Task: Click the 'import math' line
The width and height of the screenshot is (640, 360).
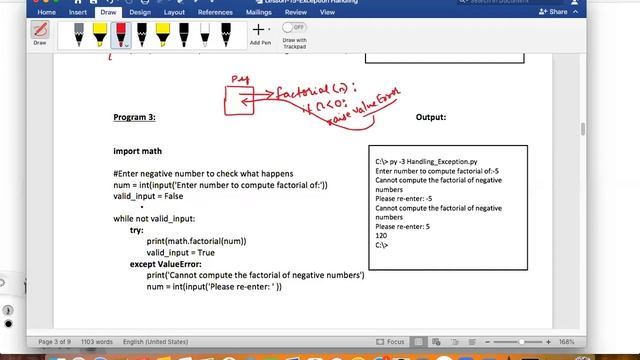Action: click(138, 151)
